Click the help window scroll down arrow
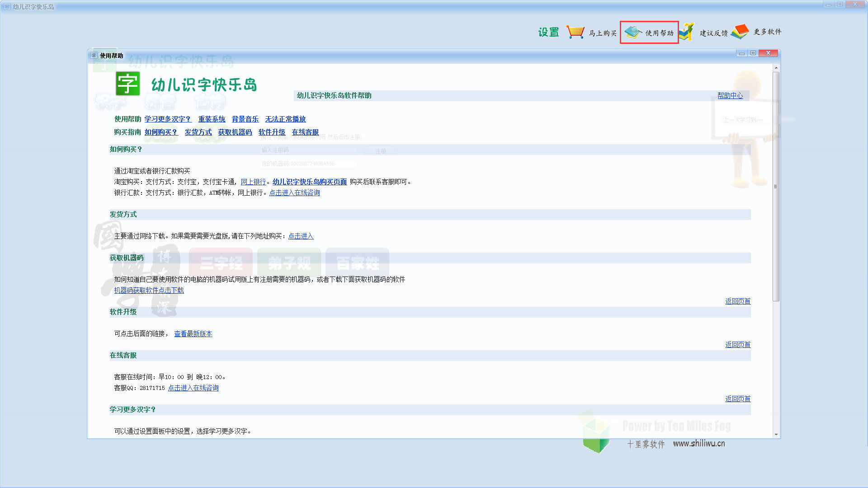Image resolution: width=868 pixels, height=488 pixels. tap(776, 434)
